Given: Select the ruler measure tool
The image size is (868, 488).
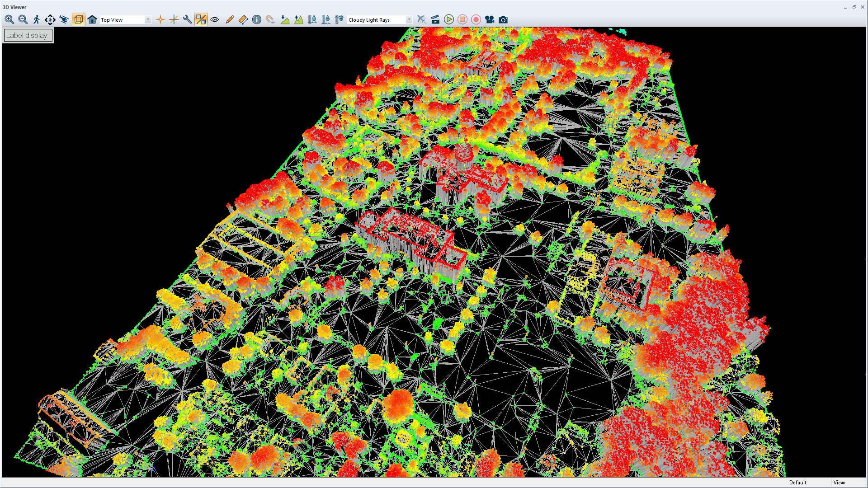Looking at the screenshot, I should point(243,19).
